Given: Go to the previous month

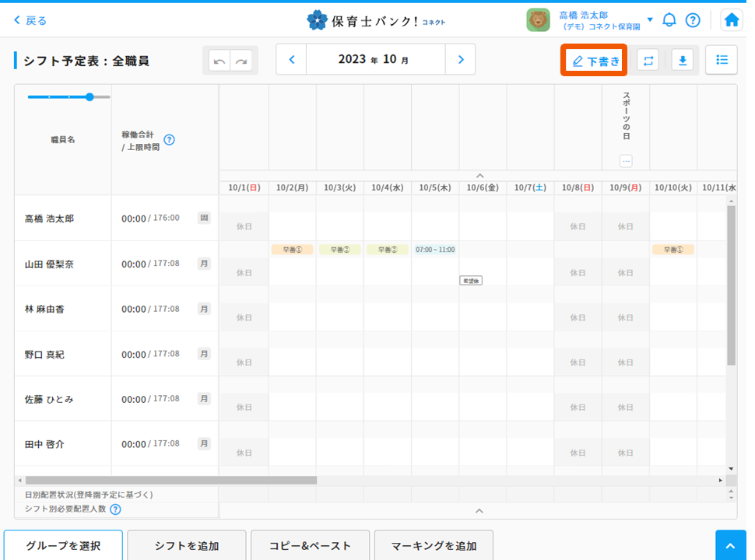Looking at the screenshot, I should (x=291, y=59).
